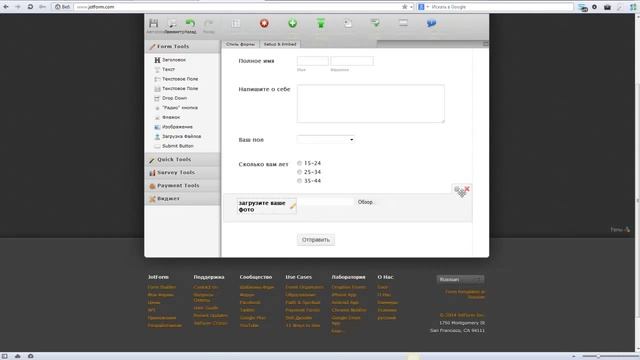The image size is (640, 360).
Task: Expand the Quick Tools section
Action: [x=182, y=160]
